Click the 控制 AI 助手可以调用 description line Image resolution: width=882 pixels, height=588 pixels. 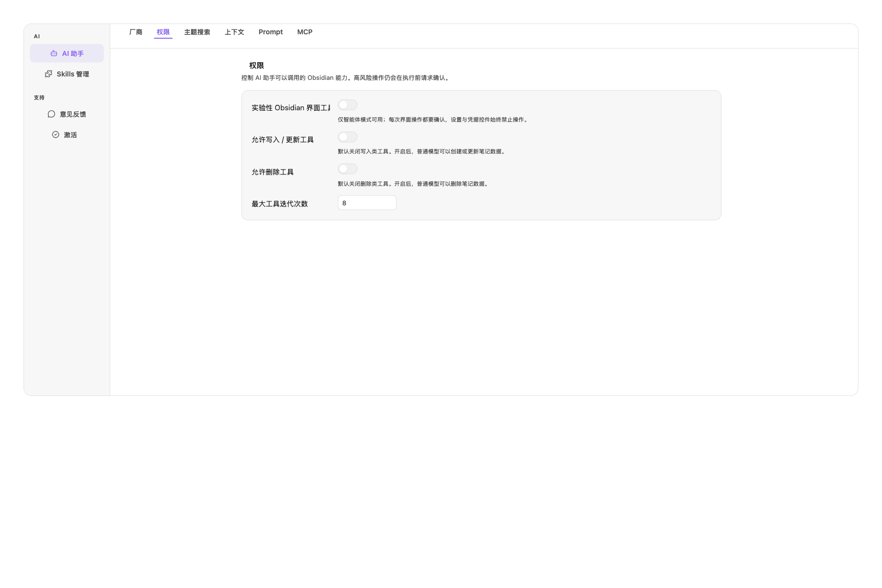[346, 78]
